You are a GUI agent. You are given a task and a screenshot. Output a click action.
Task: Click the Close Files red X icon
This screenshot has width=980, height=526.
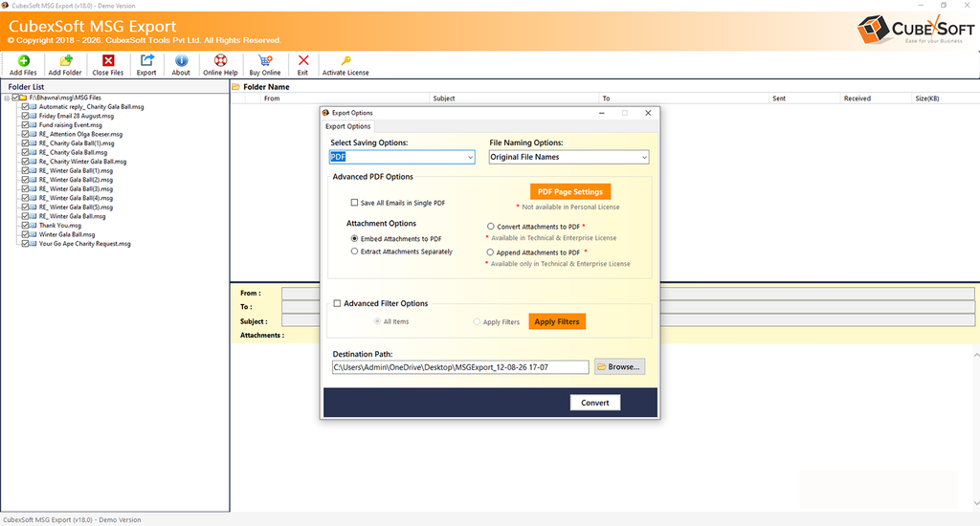click(x=108, y=60)
